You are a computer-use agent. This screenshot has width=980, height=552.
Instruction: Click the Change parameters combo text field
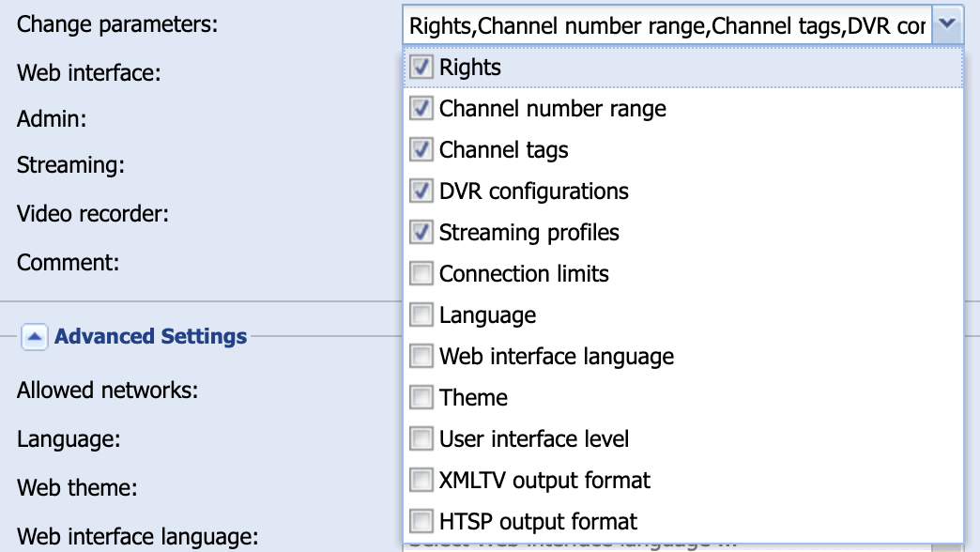[x=667, y=26]
